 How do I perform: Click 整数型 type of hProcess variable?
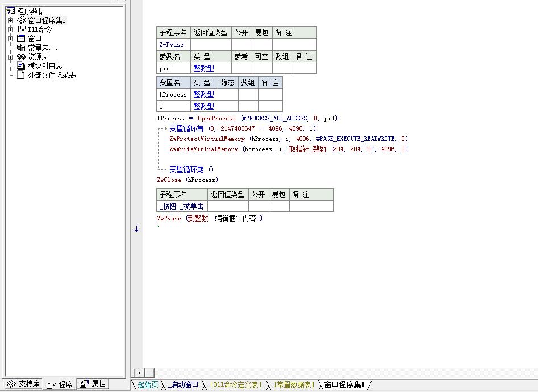click(203, 94)
